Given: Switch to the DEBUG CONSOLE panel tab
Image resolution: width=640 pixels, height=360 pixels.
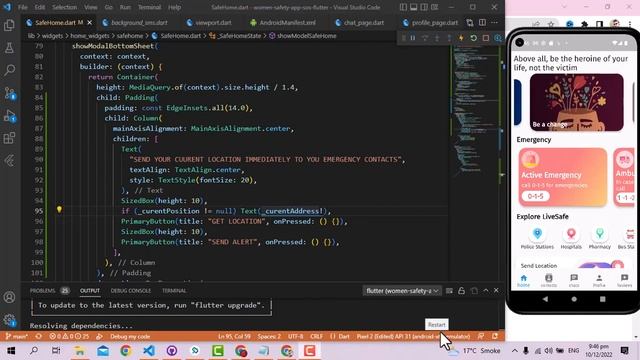Looking at the screenshot, I should 131,291.
